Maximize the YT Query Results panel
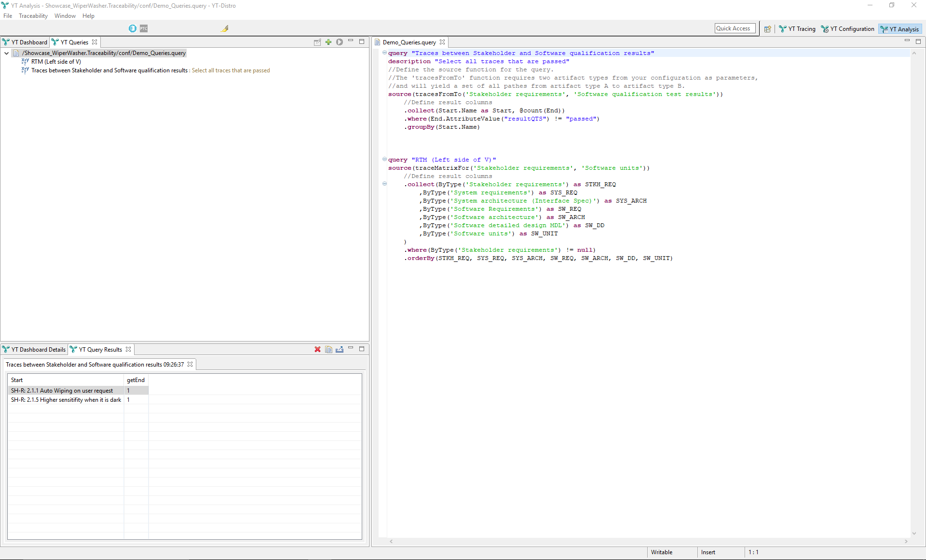Viewport: 926px width, 560px height. tap(362, 349)
